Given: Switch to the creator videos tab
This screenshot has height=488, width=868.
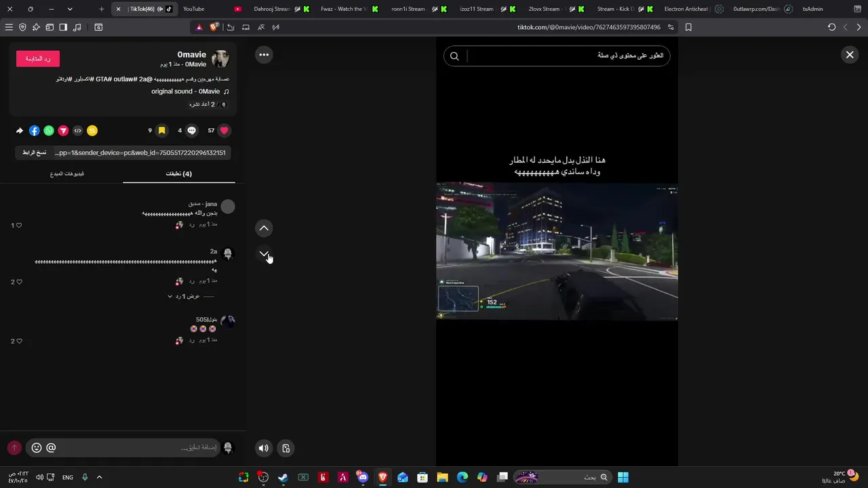Looking at the screenshot, I should click(x=67, y=174).
